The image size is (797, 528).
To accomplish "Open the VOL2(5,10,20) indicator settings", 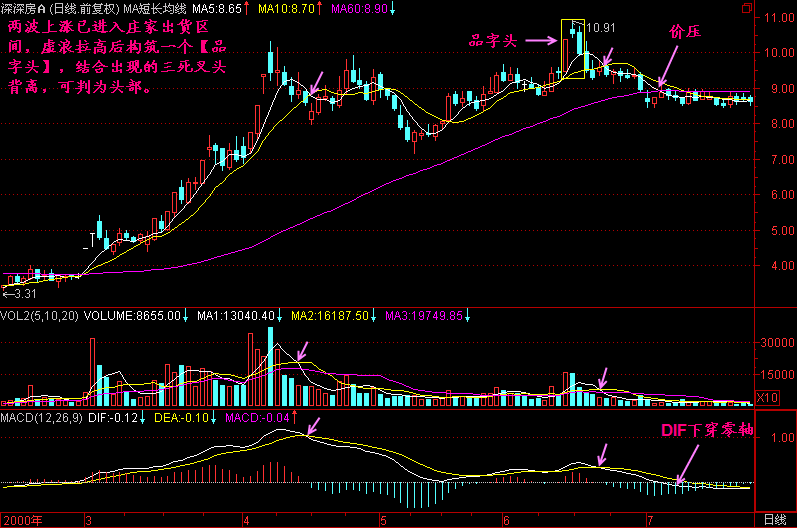I will [39, 316].
